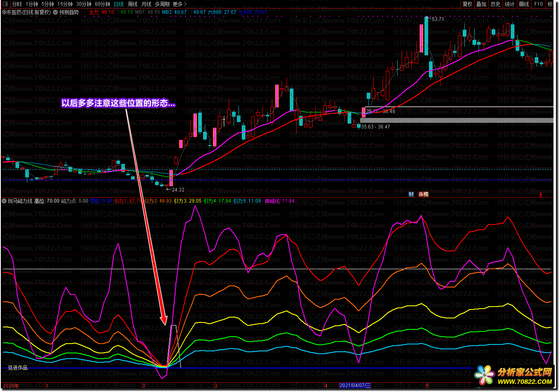Click the 财 finance marker icon
The height and width of the screenshot is (392, 560).
411,194
